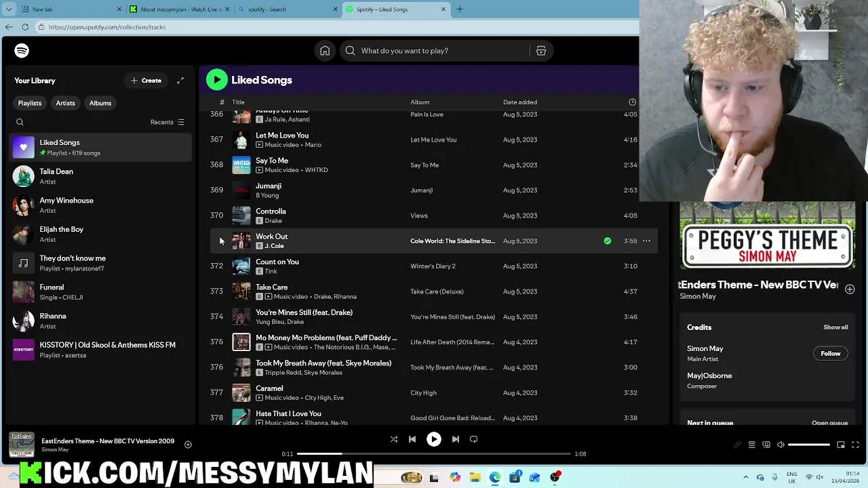
Task: Add EastEnders Theme to Liked Songs in player bar
Action: coord(188,445)
